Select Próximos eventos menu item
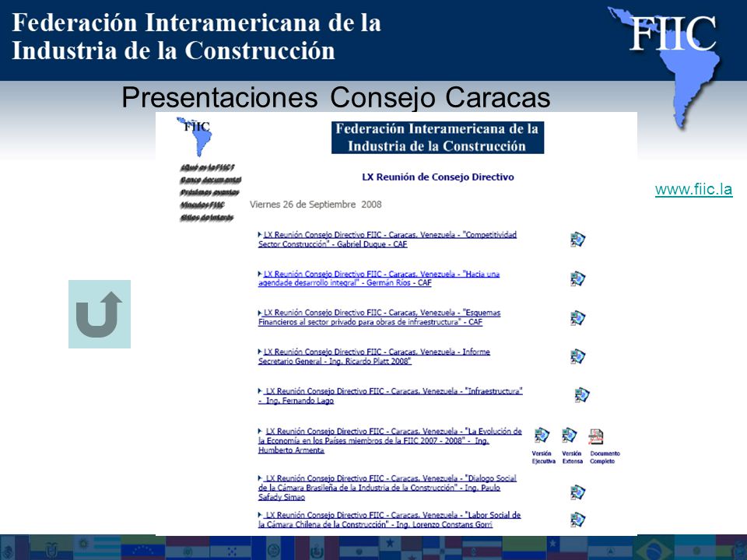 click(209, 192)
